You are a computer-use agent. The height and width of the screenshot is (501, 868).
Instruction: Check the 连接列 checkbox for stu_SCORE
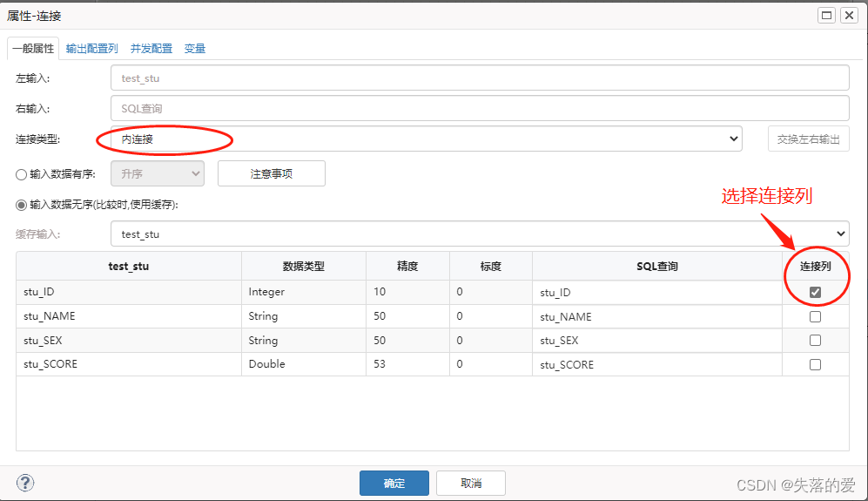[815, 365]
